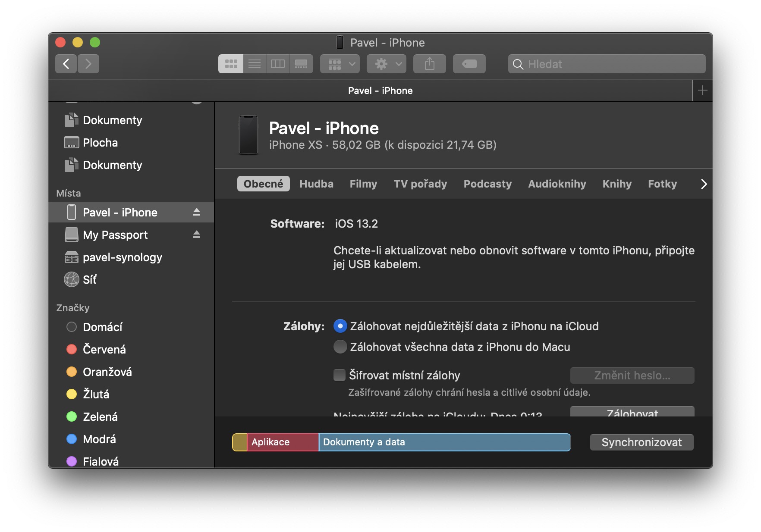
Task: Switch to the Filmy tab
Action: click(x=363, y=184)
